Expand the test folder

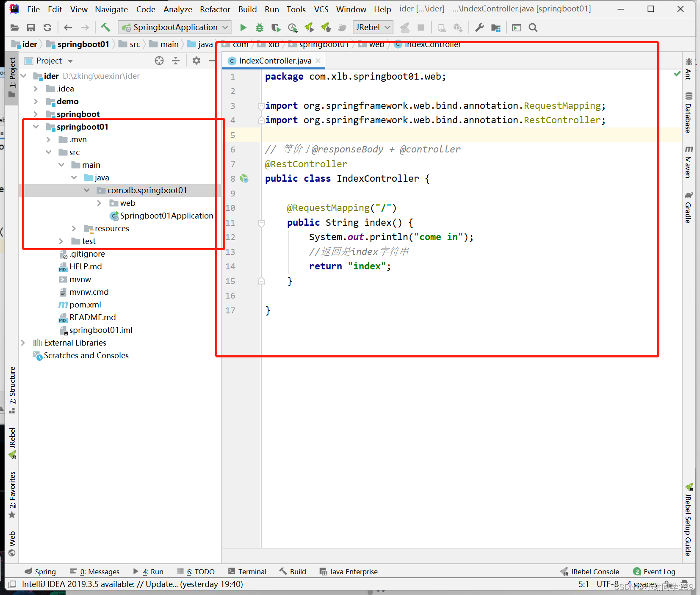[61, 241]
